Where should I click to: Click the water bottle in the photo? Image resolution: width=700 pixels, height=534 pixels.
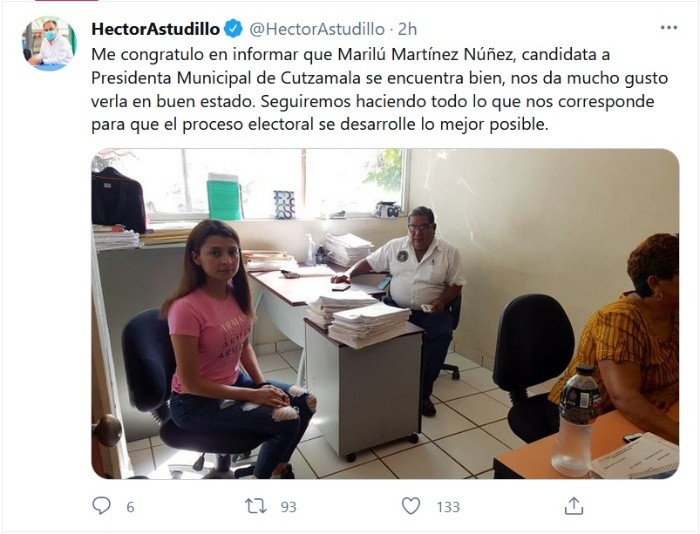pyautogui.click(x=574, y=421)
